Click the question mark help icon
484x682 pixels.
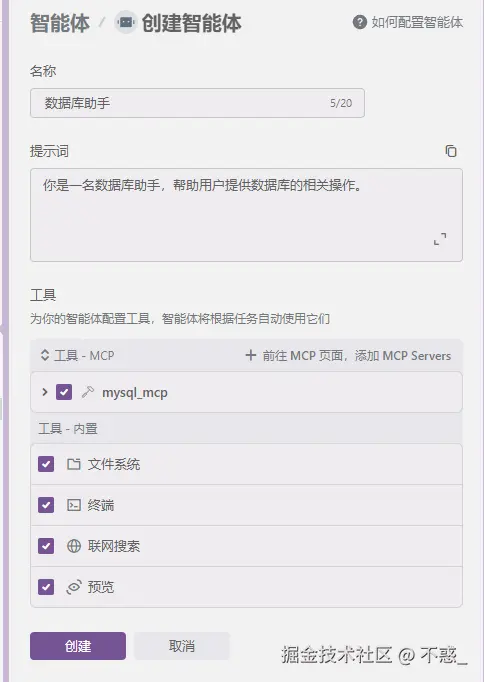coord(360,22)
